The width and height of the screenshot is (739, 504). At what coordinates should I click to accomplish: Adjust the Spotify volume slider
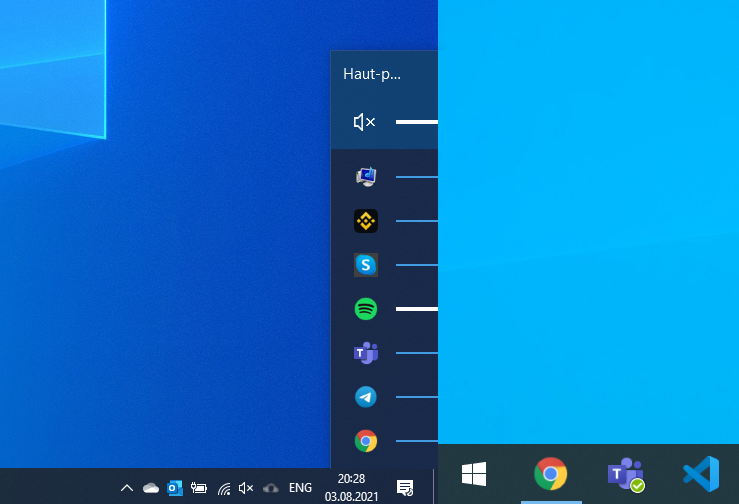(x=417, y=309)
